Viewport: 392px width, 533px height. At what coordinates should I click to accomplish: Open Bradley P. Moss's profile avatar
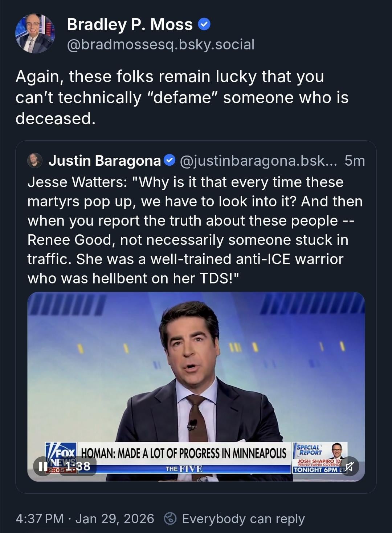(x=35, y=33)
